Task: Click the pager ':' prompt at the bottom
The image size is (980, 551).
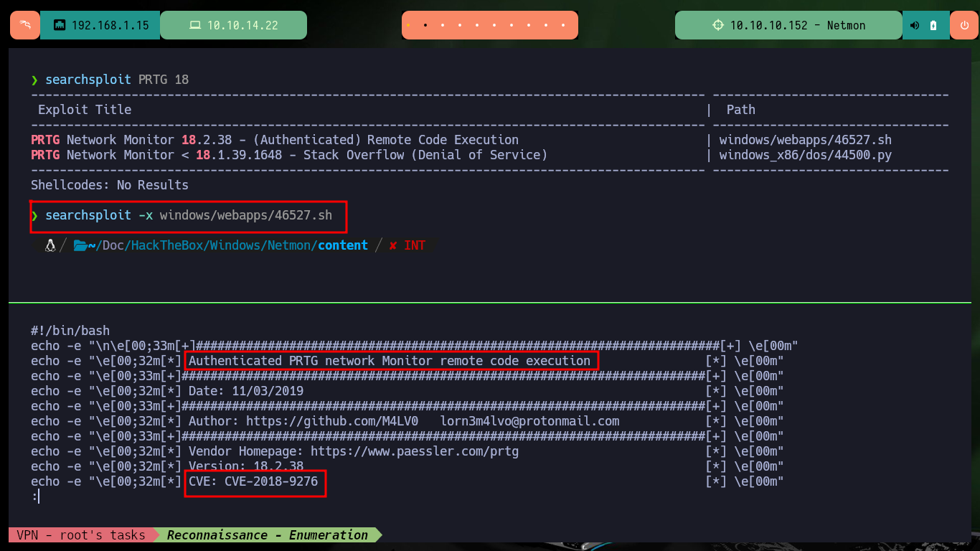Action: coord(34,496)
